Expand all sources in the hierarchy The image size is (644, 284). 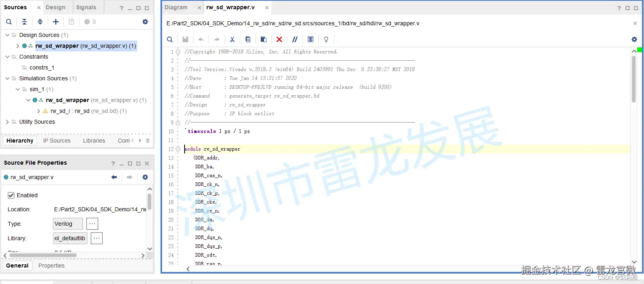click(x=40, y=22)
